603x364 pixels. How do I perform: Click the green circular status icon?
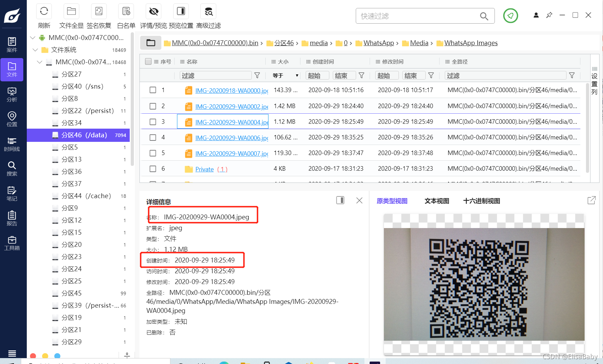(x=510, y=16)
